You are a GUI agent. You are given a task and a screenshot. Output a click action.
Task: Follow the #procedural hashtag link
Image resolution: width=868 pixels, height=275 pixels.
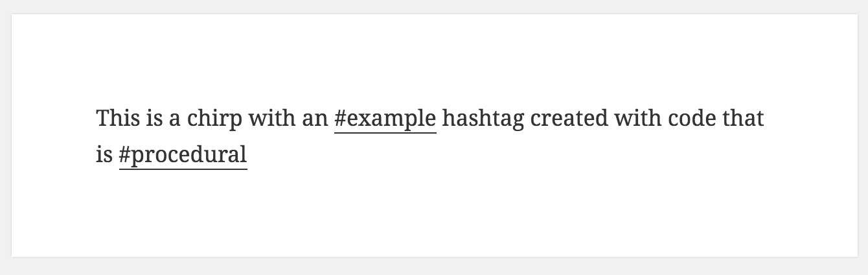(183, 156)
